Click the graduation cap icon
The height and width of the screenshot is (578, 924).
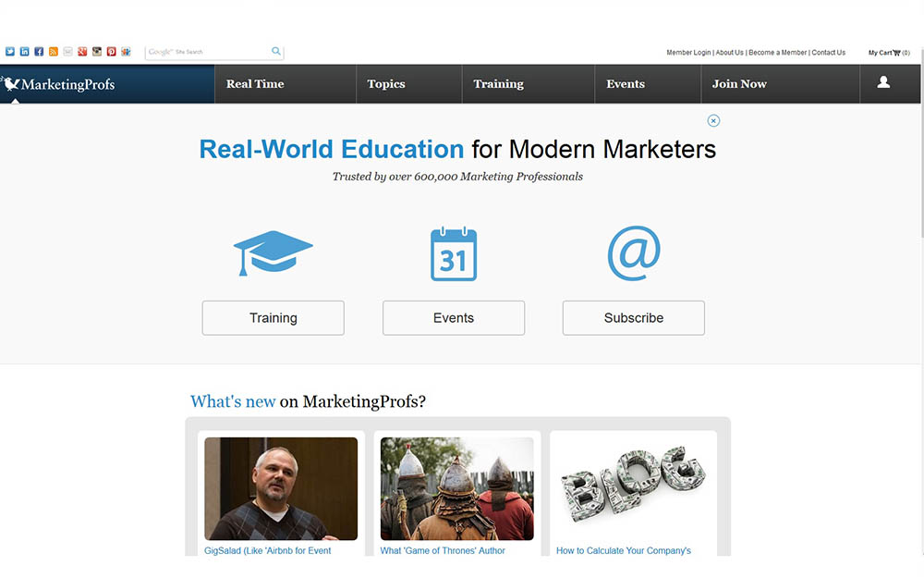pos(273,253)
